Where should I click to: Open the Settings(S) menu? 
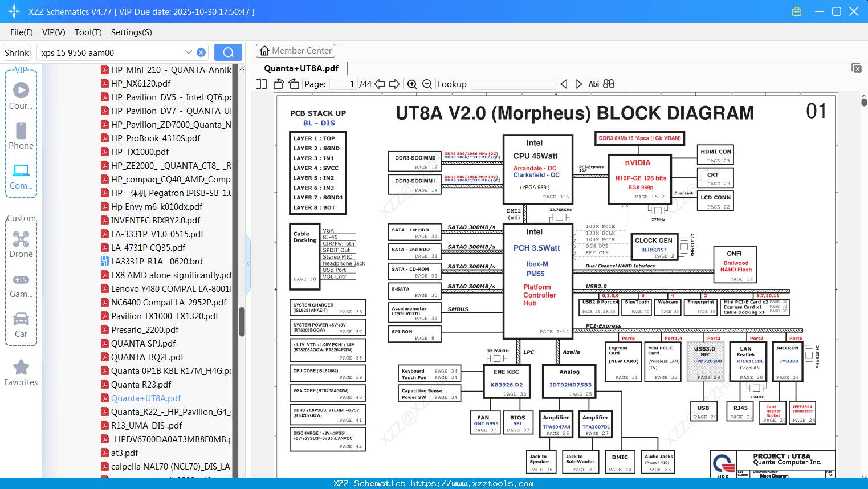click(132, 32)
